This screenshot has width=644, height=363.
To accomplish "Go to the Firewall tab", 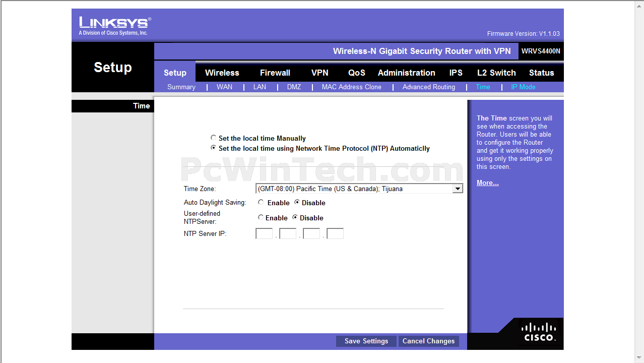I will pyautogui.click(x=275, y=73).
